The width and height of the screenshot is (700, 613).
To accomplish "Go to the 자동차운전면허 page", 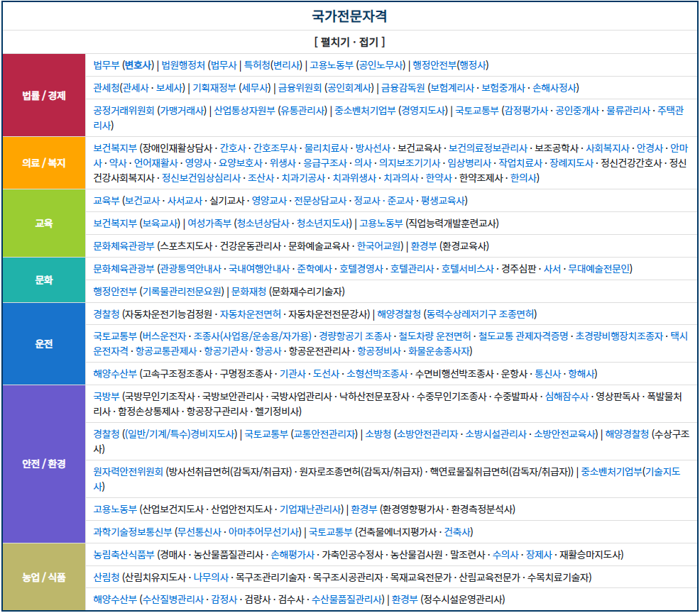I will coord(251,314).
